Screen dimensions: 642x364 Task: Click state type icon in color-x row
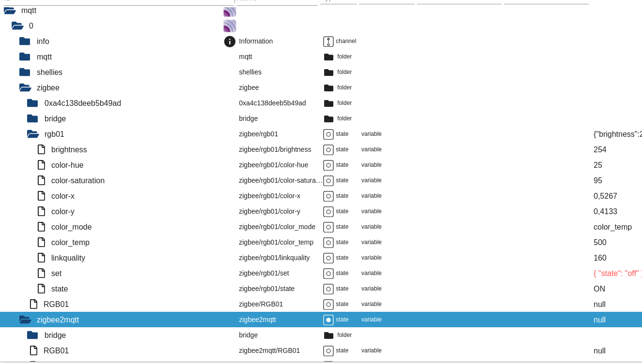(x=328, y=196)
